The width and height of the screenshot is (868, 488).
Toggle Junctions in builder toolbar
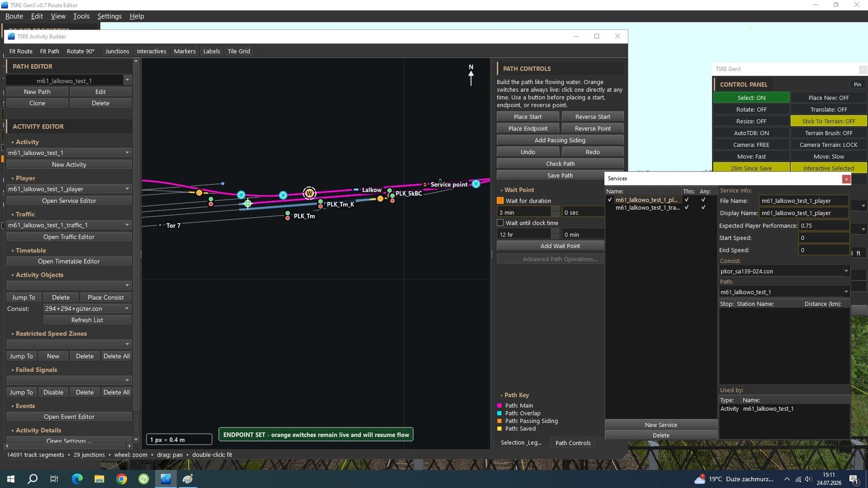click(x=117, y=51)
